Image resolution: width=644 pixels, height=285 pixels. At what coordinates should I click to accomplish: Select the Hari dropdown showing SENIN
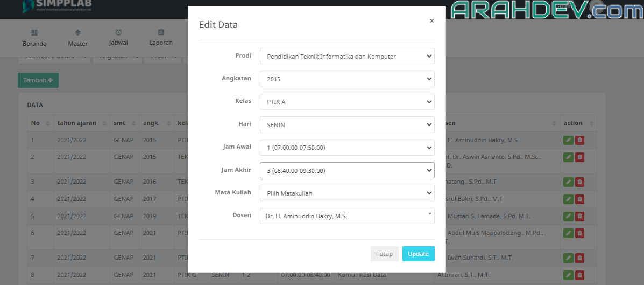coord(346,124)
